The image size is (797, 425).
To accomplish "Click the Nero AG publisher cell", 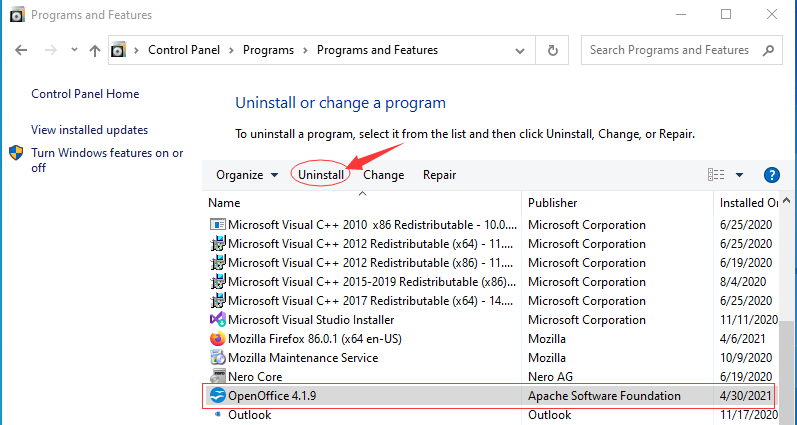I will pos(550,377).
